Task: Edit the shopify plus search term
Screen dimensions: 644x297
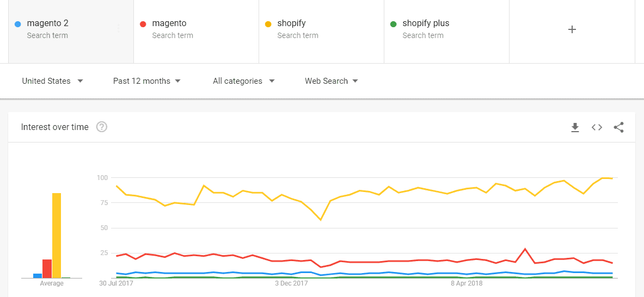Action: click(x=426, y=23)
